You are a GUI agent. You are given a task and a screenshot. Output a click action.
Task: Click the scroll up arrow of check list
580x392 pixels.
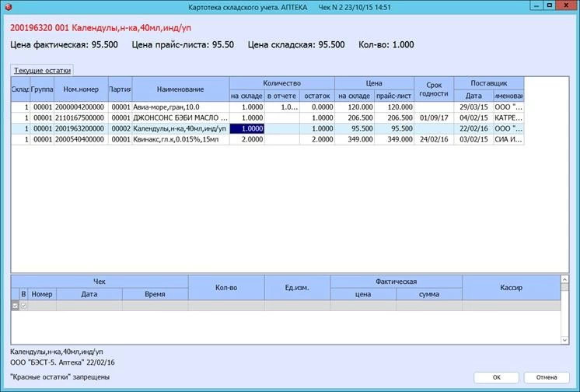pos(564,279)
